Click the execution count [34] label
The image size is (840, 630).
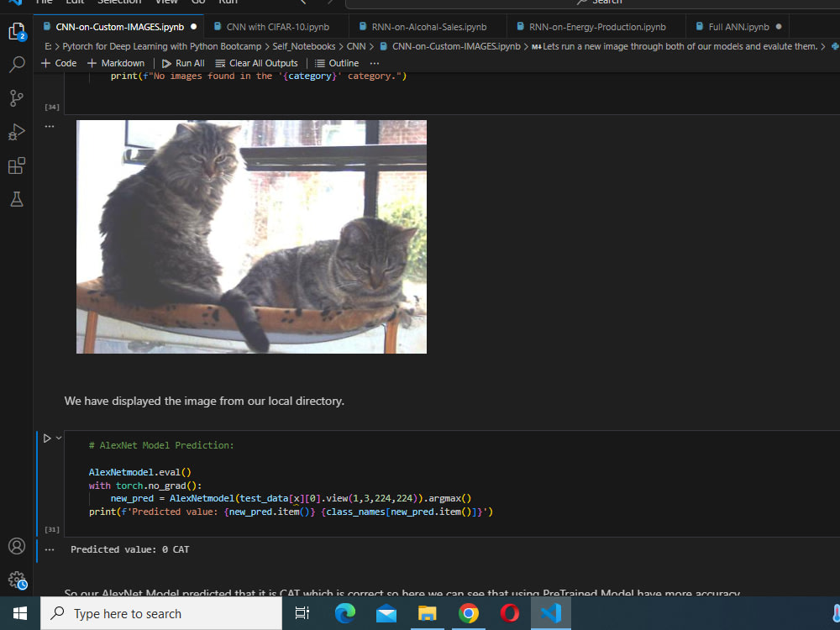[x=52, y=107]
